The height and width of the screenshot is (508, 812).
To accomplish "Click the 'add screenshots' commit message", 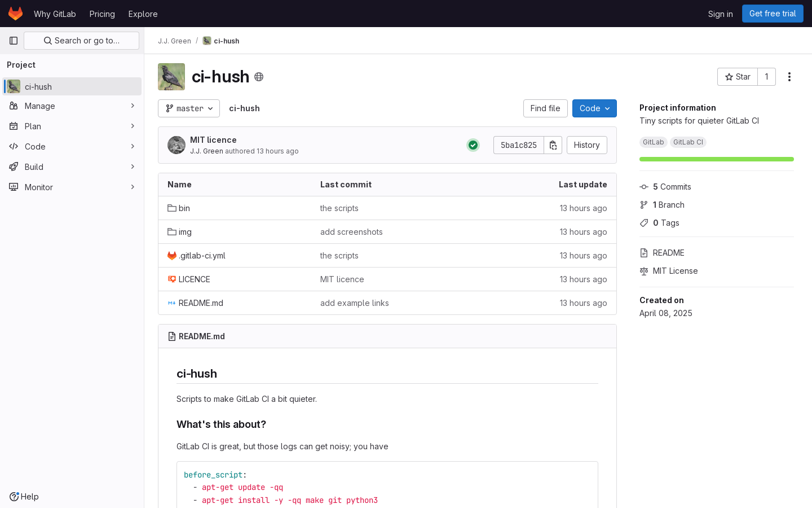I will 351,232.
